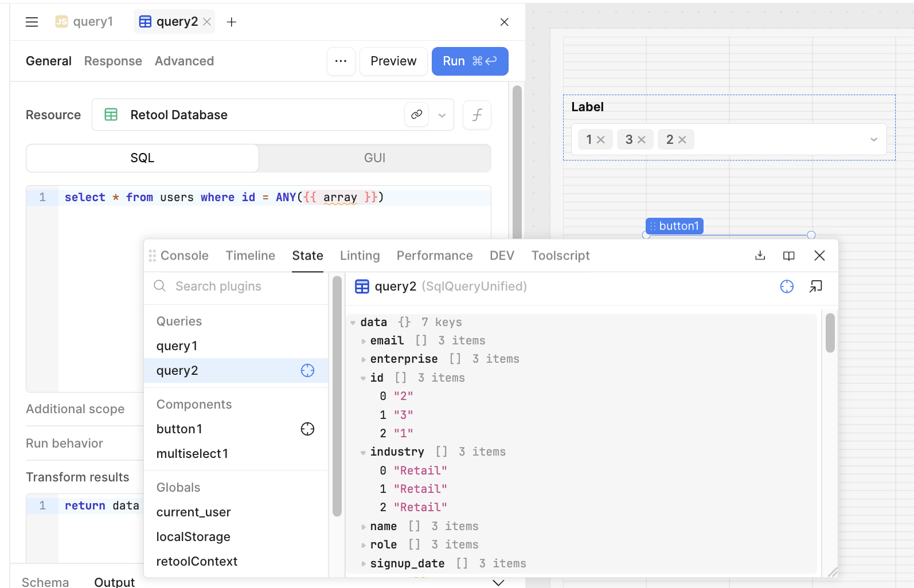Open the query1 JS tab
The image size is (914, 588).
[x=84, y=22]
